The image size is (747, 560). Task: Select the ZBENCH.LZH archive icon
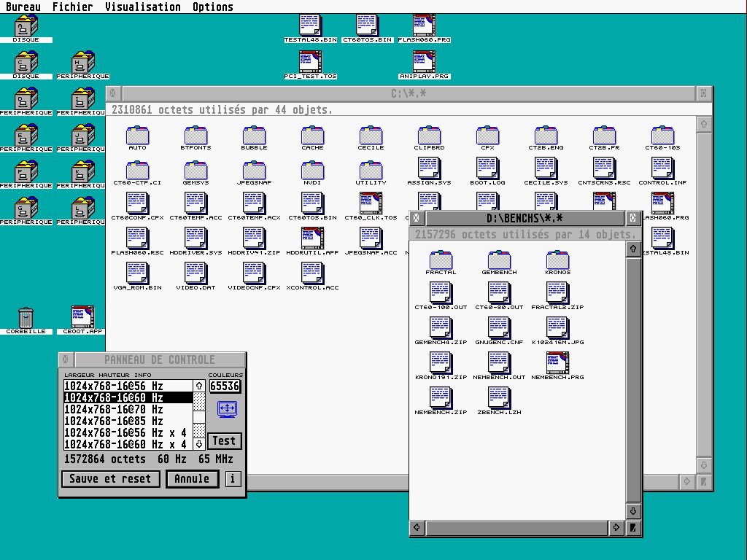[500, 397]
